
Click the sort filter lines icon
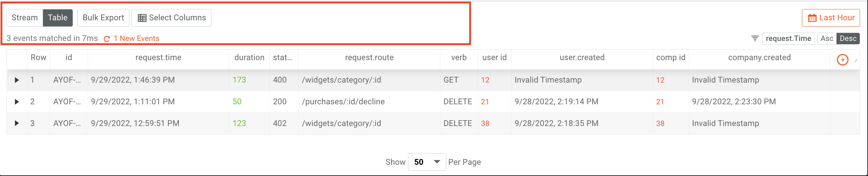click(x=755, y=38)
